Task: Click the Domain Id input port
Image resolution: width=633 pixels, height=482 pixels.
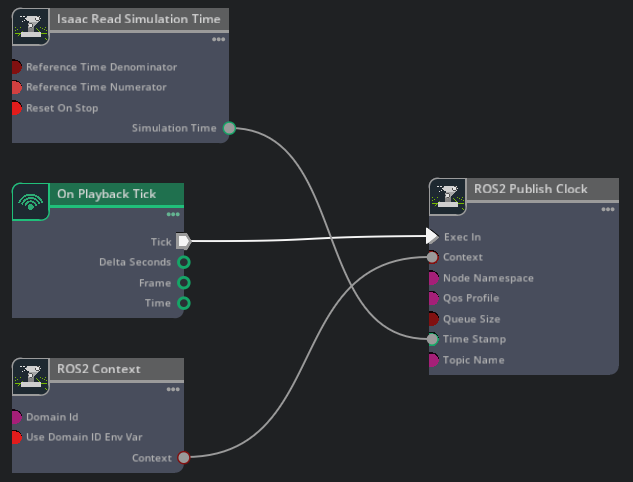Action: click(16, 417)
